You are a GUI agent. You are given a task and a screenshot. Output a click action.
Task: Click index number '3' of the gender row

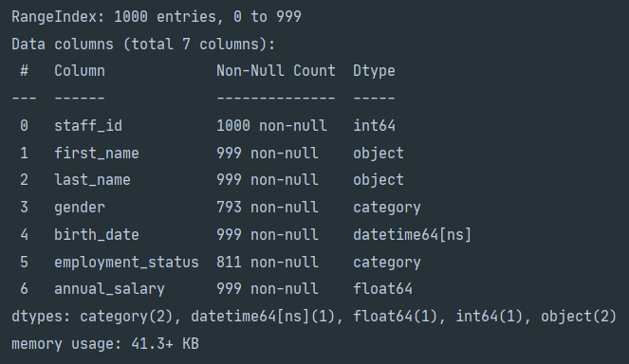(24, 208)
